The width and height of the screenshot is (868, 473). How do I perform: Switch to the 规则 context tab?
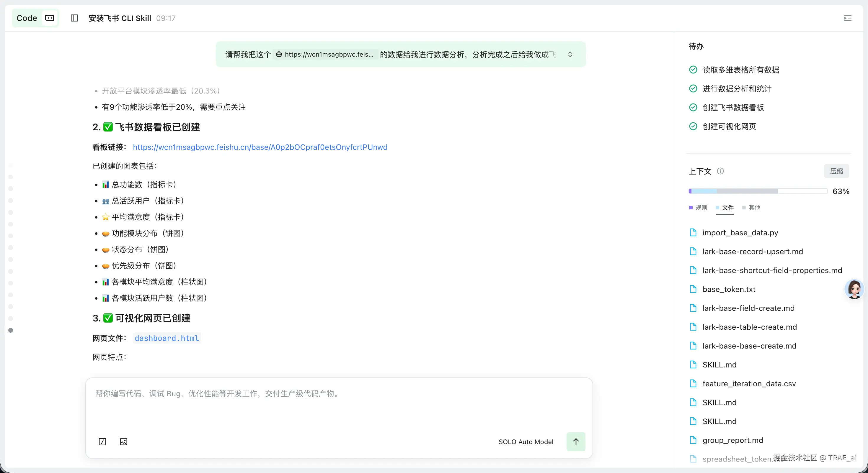(x=698, y=208)
